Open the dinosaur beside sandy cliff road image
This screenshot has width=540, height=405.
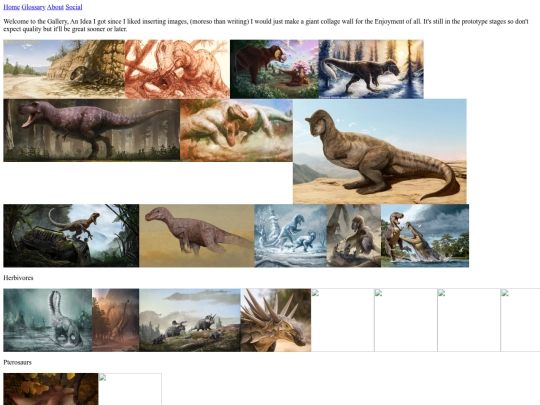pos(64,69)
